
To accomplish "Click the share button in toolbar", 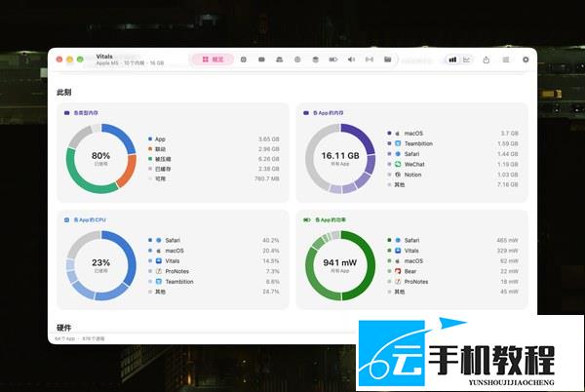I will (487, 59).
